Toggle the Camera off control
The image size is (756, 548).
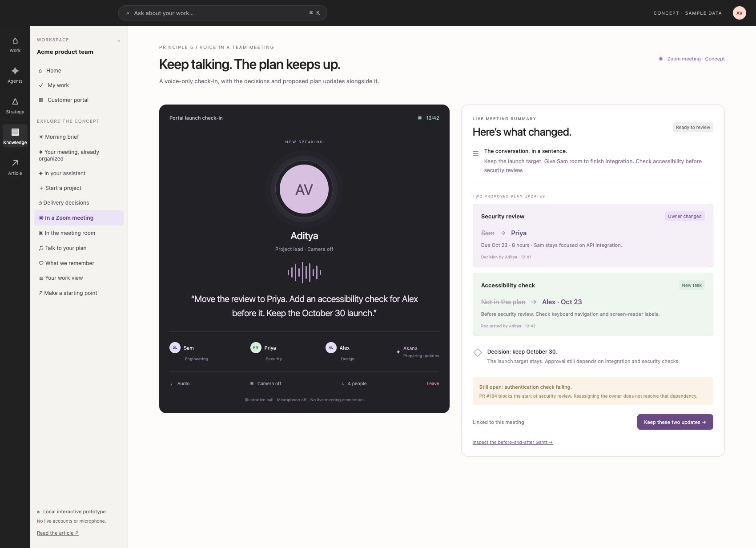point(265,383)
